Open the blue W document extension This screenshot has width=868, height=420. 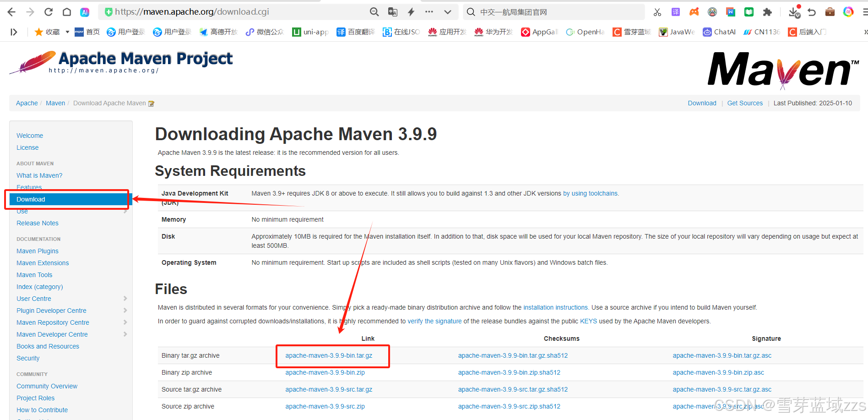(x=731, y=12)
